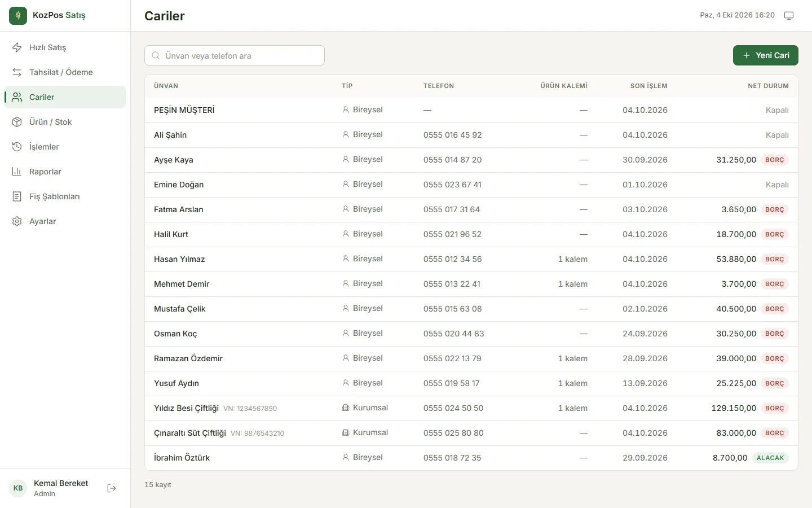Click the monitor display icon in header
This screenshot has height=508, width=812.
coord(789,16)
